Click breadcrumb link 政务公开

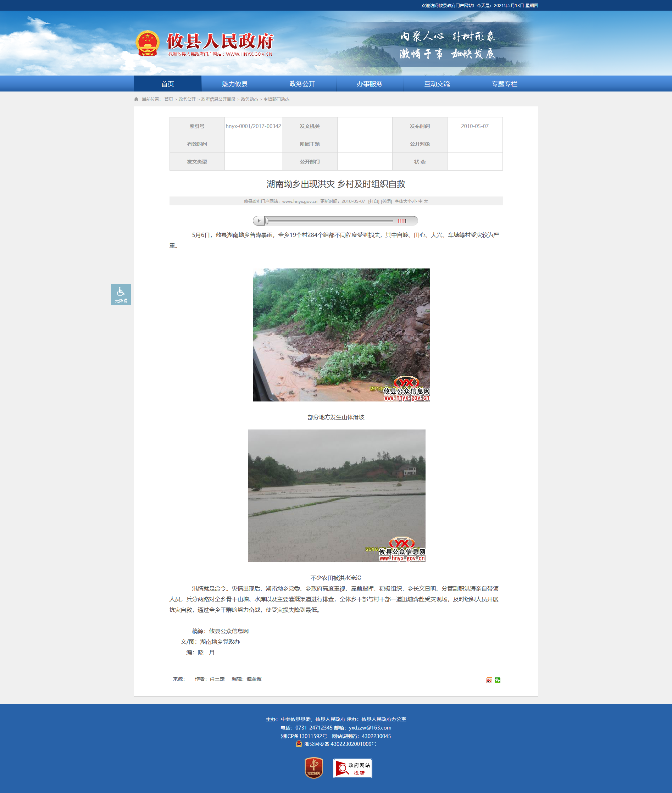coord(187,99)
